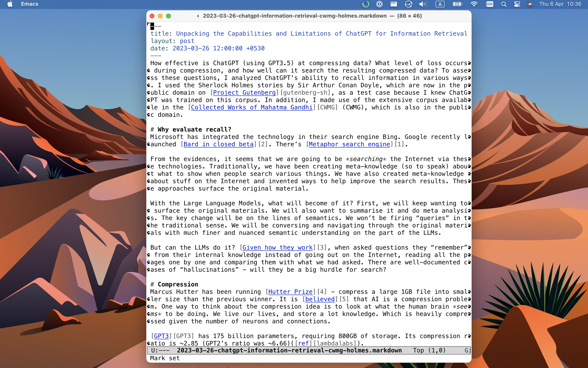588x368 pixels.
Task: Open the card-shaped menu bar extra icon
Action: (x=394, y=4)
